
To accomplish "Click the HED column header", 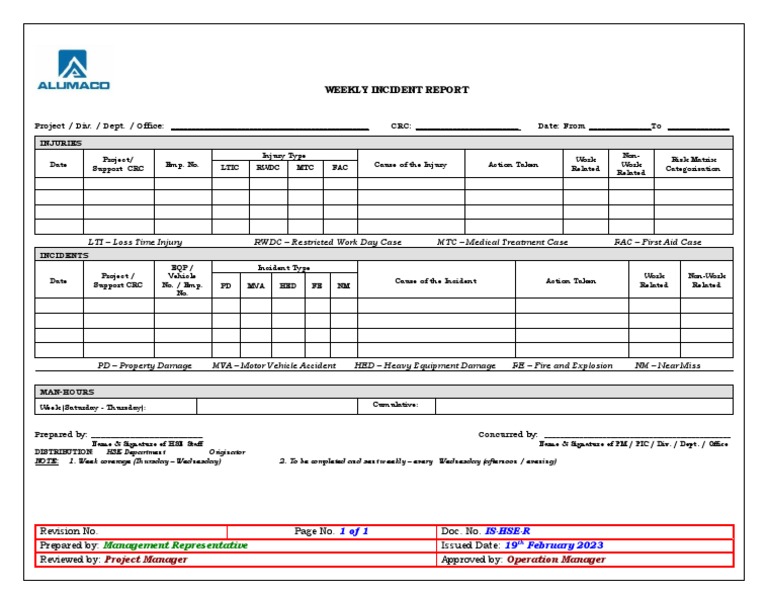I will [x=288, y=285].
